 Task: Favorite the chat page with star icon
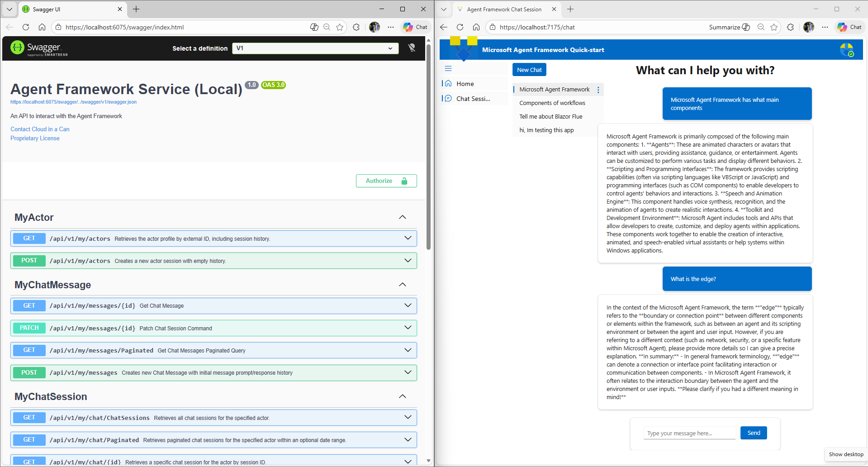point(774,27)
